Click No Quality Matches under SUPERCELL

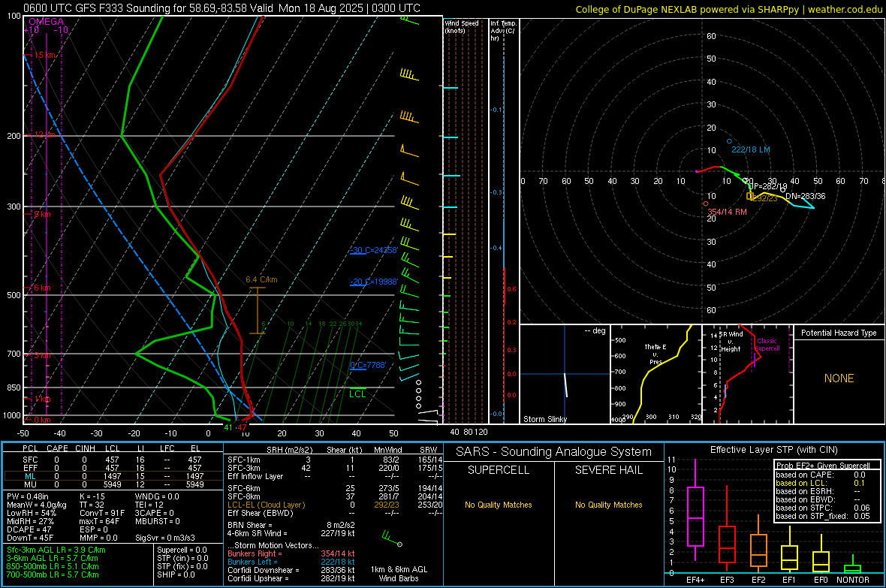(499, 505)
